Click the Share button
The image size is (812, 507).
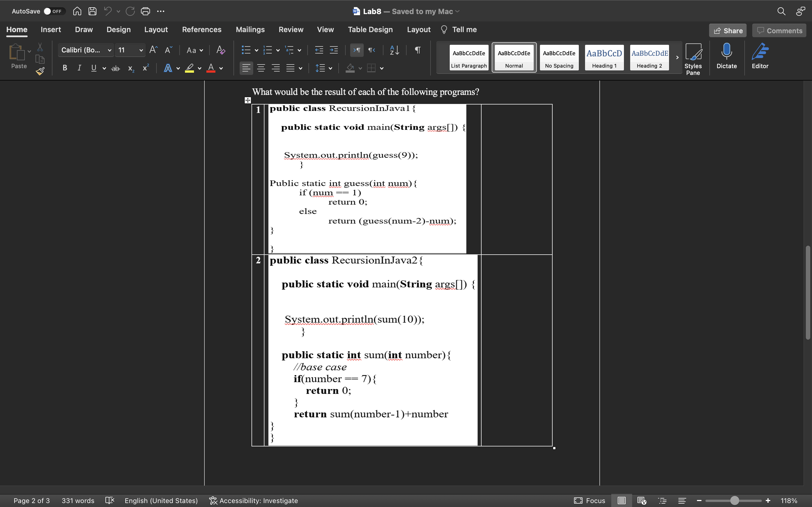(x=727, y=30)
